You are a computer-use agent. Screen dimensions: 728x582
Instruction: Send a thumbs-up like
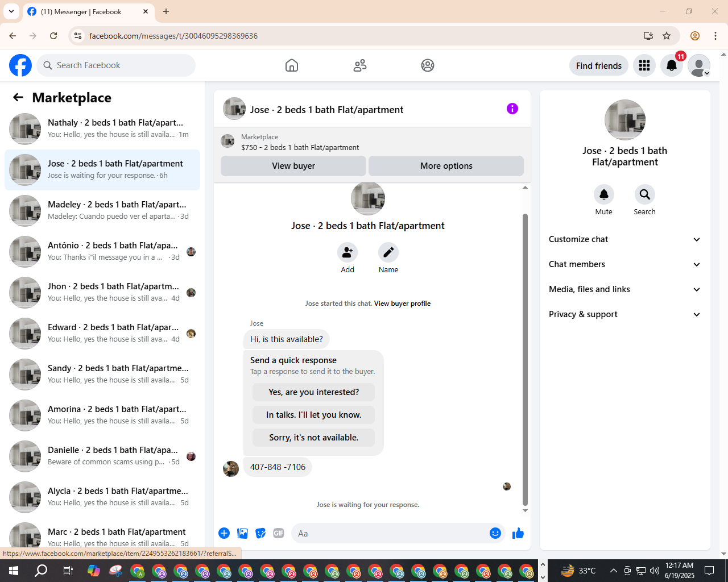coord(518,533)
